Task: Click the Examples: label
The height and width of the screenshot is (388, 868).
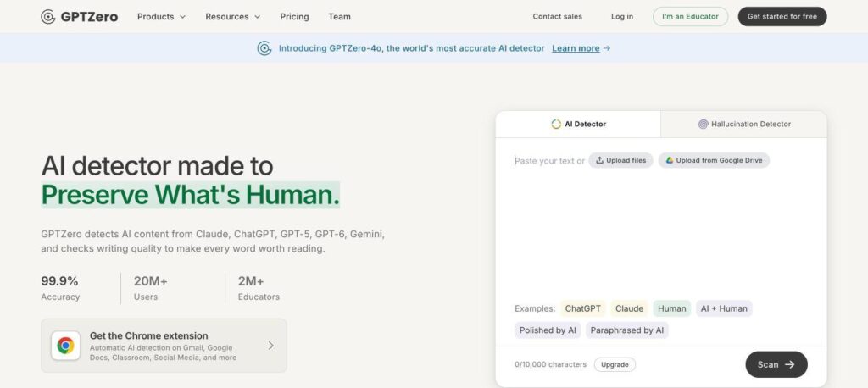Action: click(x=535, y=309)
